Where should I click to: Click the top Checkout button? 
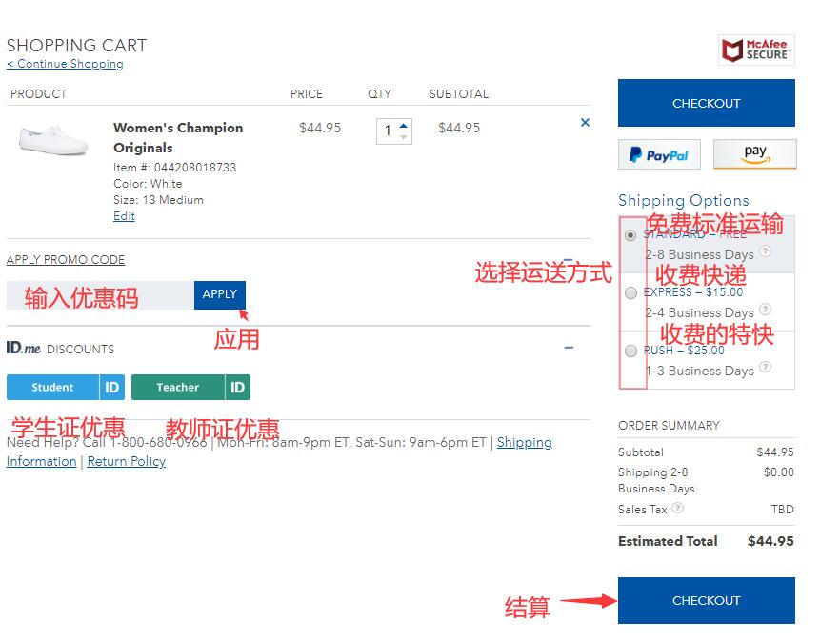click(706, 103)
